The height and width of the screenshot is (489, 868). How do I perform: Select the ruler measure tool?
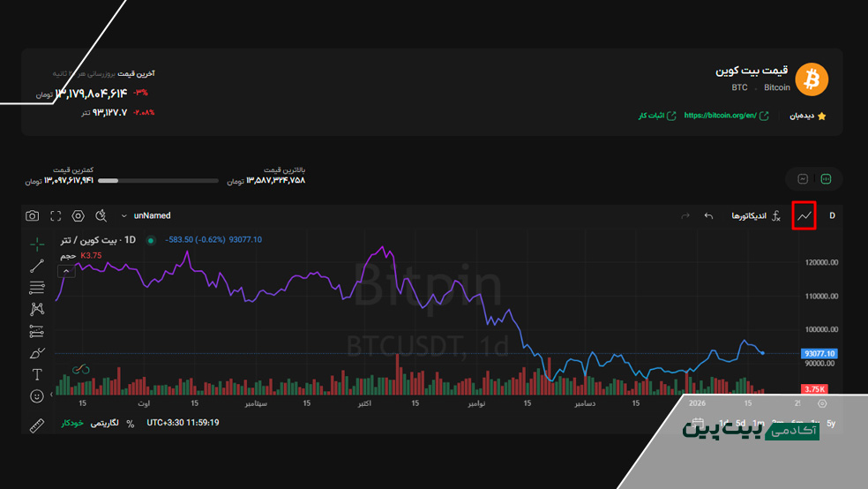tap(36, 425)
